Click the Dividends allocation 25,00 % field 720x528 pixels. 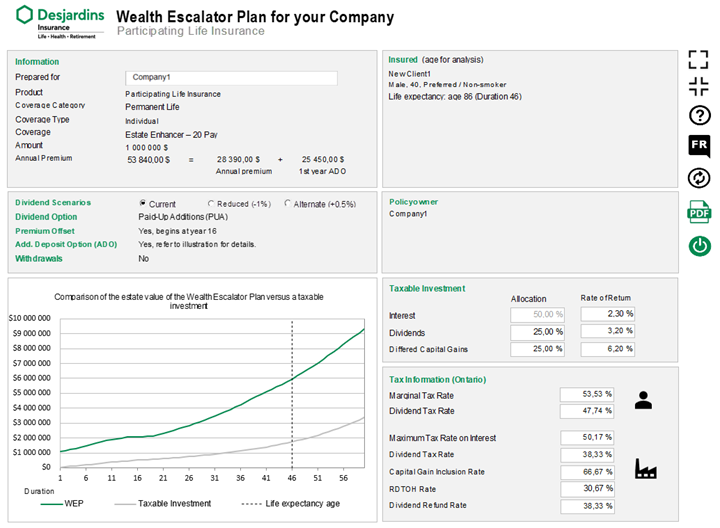[x=537, y=332]
